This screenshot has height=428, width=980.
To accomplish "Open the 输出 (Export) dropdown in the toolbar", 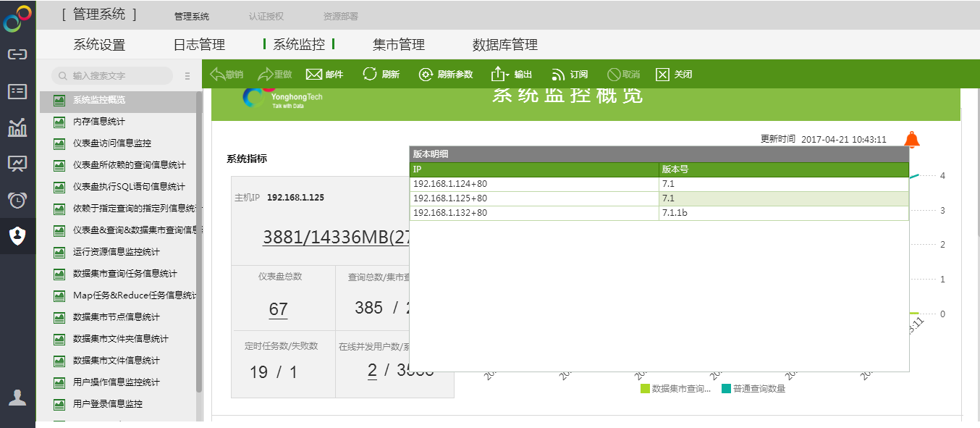I will click(501, 75).
